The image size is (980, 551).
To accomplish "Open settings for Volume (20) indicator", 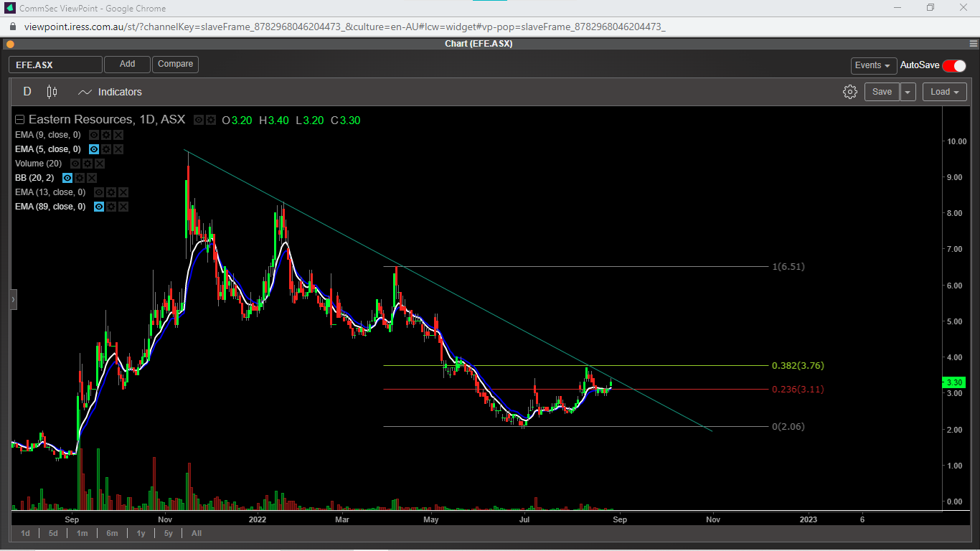I will coord(88,164).
